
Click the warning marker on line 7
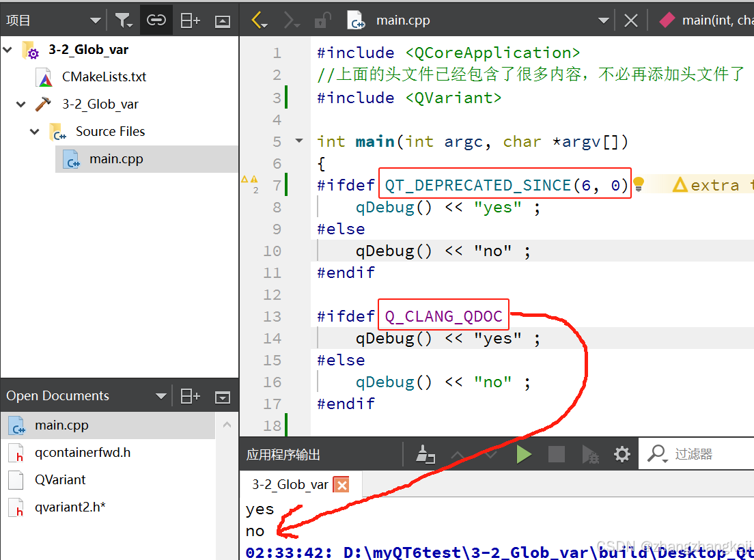coord(249,180)
